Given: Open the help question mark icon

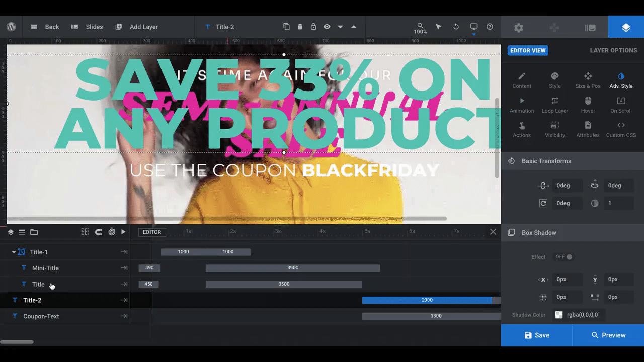Looking at the screenshot, I should click(x=490, y=27).
